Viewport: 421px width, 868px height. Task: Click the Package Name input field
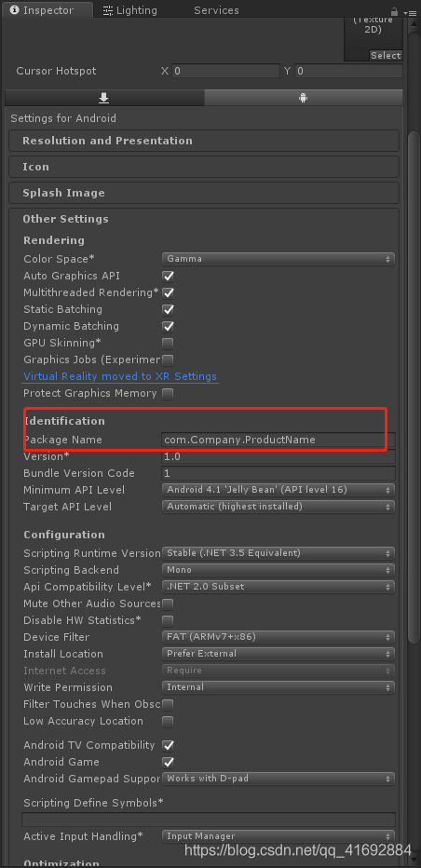[x=278, y=440]
